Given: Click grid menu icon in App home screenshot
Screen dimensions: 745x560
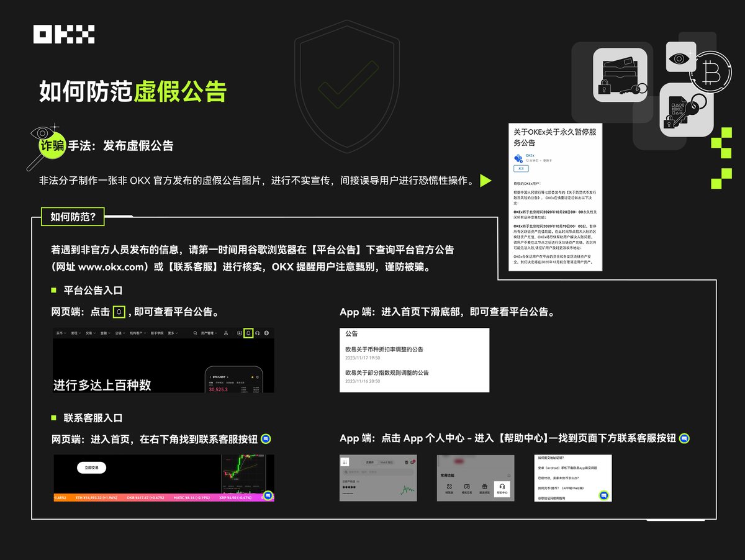Looking at the screenshot, I should 345,463.
